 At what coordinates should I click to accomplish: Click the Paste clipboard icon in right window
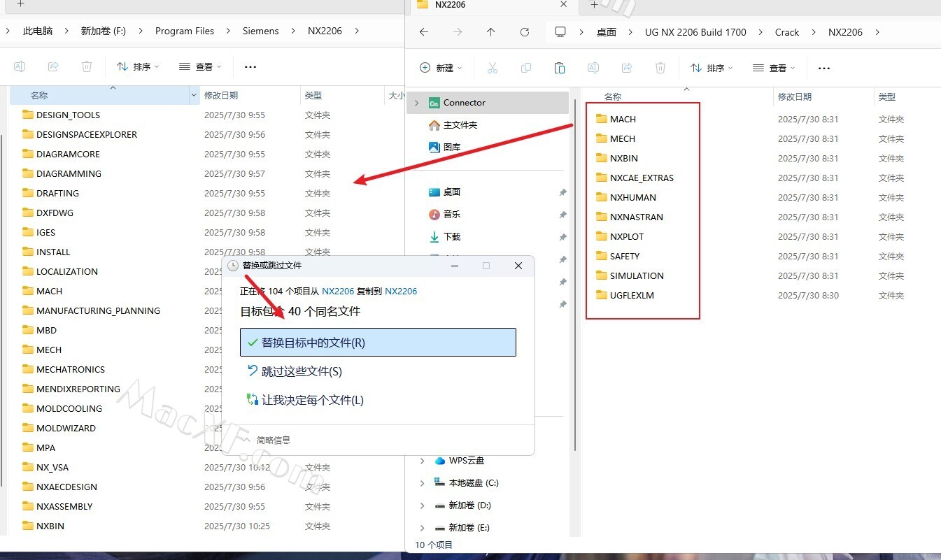(560, 68)
